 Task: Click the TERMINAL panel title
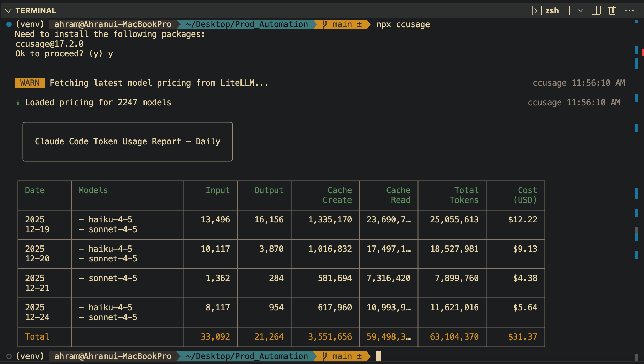click(x=36, y=11)
